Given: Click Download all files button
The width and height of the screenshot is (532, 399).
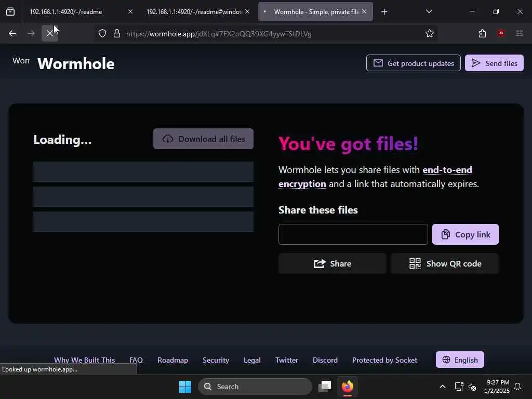Looking at the screenshot, I should pyautogui.click(x=203, y=139).
